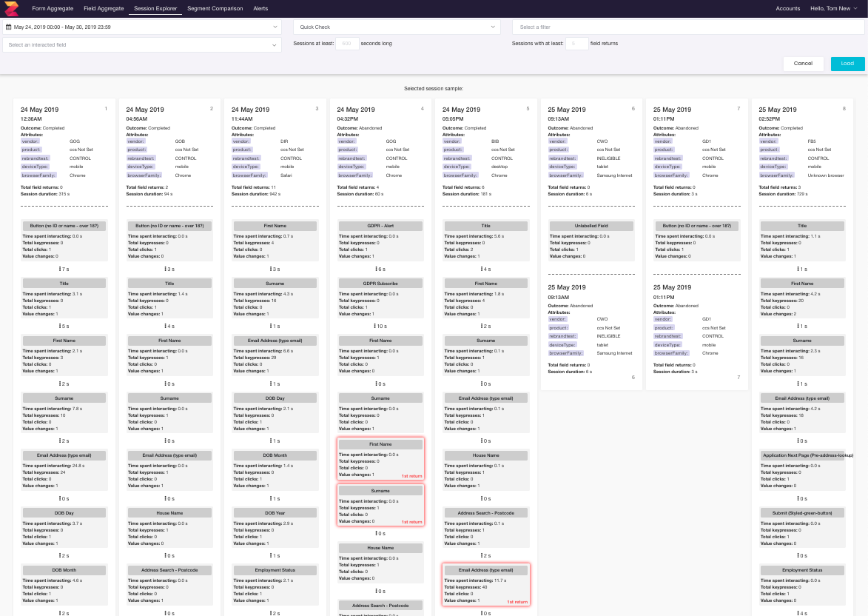Switch to the Field Aggregate tab
Image resolution: width=868 pixels, height=616 pixels.
(x=104, y=8)
